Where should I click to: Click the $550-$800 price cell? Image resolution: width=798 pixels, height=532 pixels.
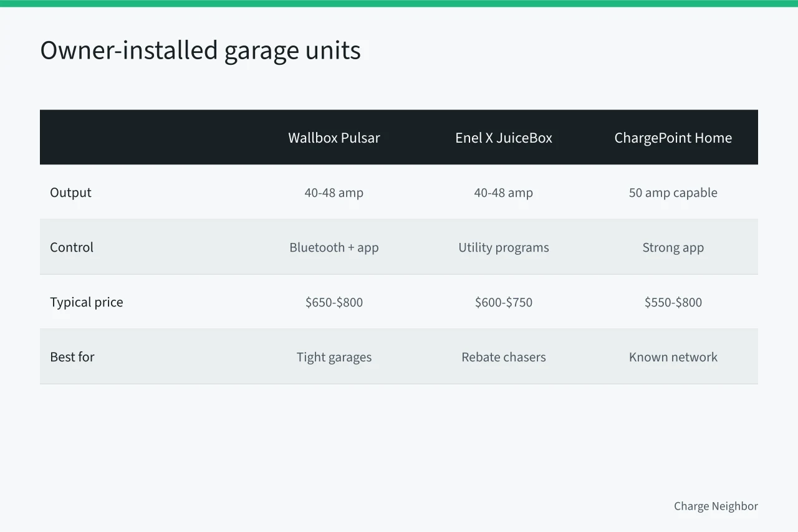click(673, 302)
